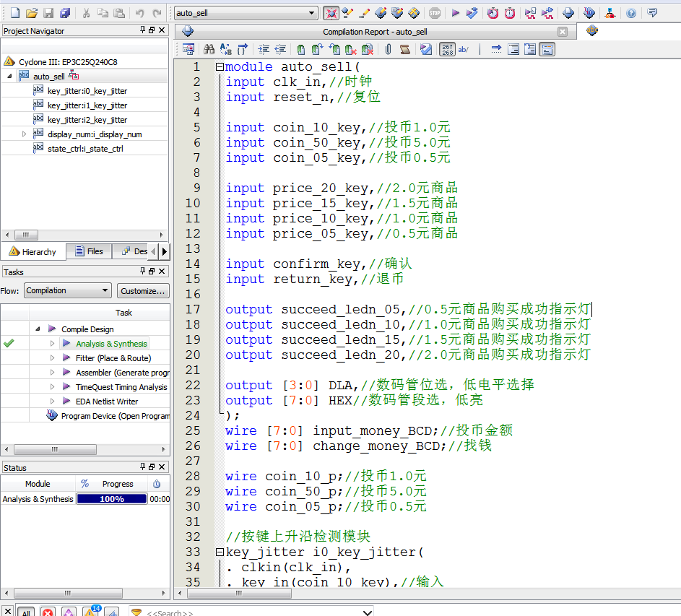The height and width of the screenshot is (616, 681).
Task: Start compilation with the purple play icon
Action: pyautogui.click(x=455, y=13)
